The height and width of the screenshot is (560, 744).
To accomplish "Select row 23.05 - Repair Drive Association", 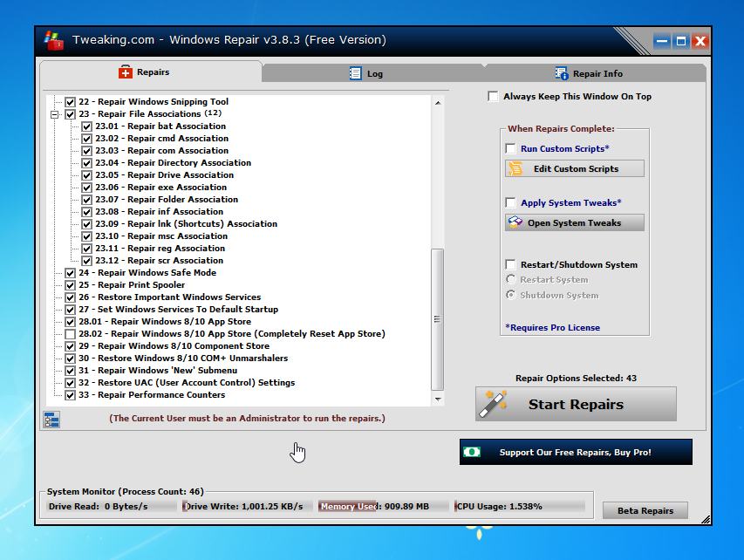I will [164, 175].
